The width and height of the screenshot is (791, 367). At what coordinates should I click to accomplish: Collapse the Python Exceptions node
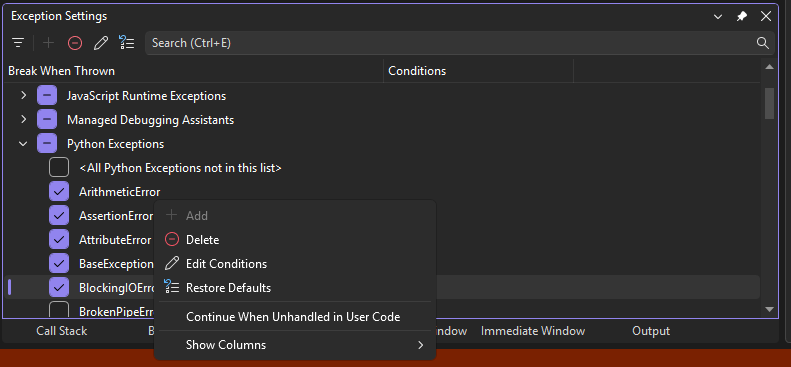[23, 144]
